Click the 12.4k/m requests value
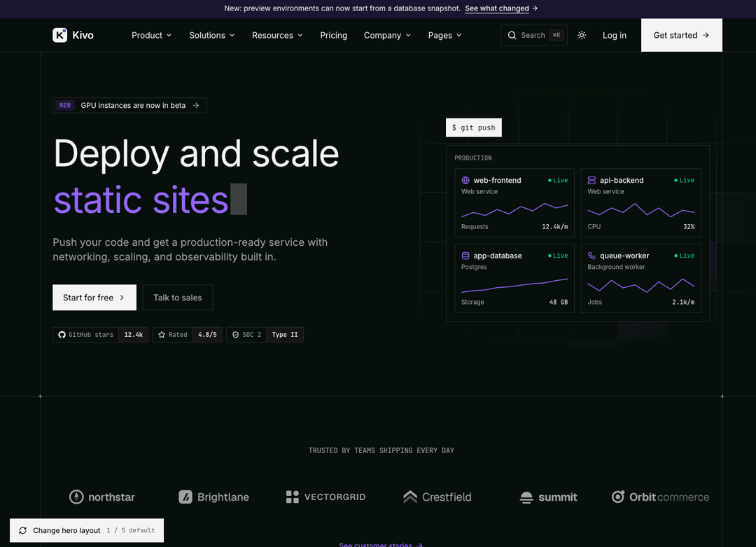The image size is (756, 547). 555,227
